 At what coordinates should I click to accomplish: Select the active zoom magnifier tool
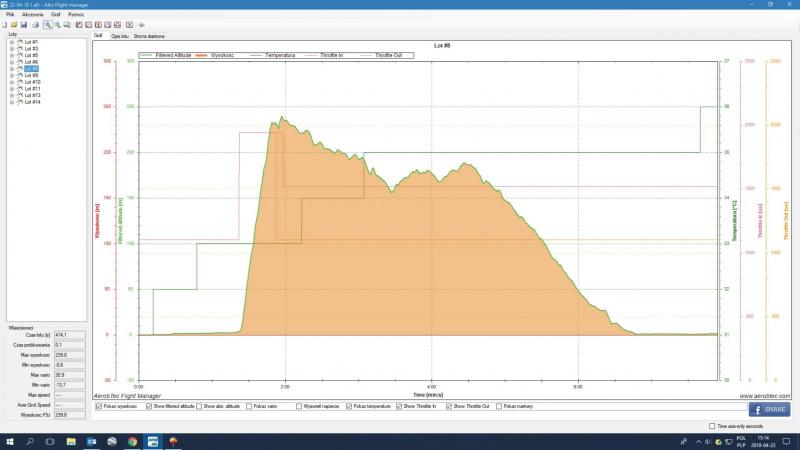(x=47, y=24)
